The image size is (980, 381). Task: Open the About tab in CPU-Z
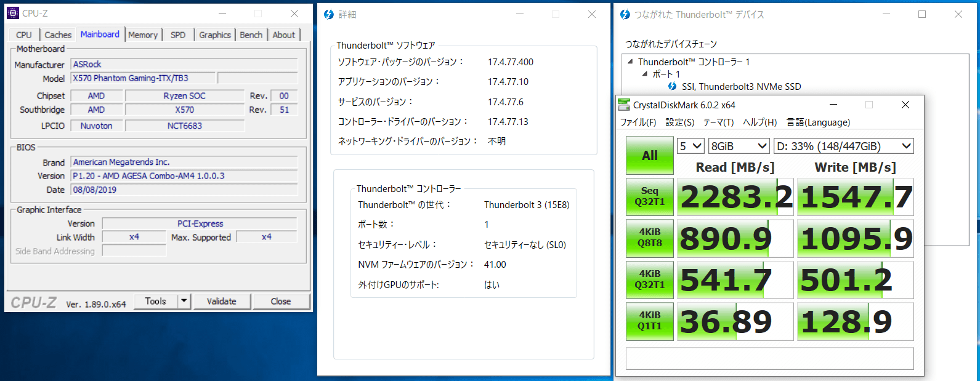(x=284, y=35)
